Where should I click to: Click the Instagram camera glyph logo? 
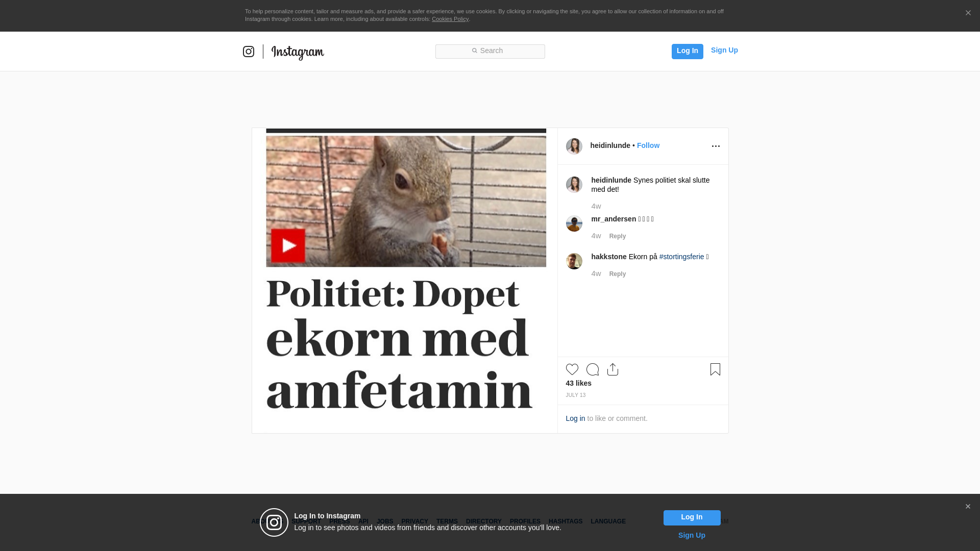[x=249, y=52]
